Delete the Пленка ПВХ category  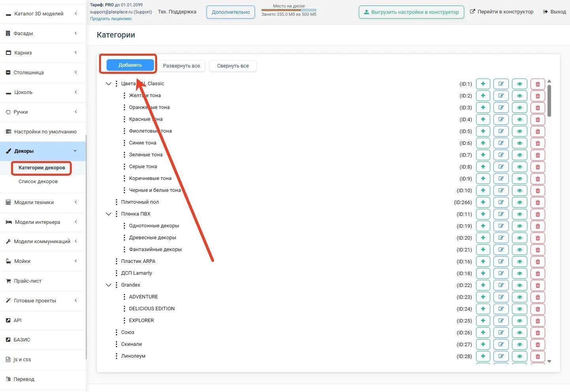click(538, 214)
